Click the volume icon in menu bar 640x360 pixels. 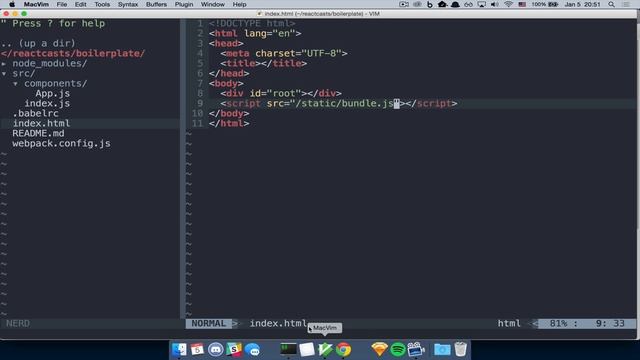pos(495,4)
